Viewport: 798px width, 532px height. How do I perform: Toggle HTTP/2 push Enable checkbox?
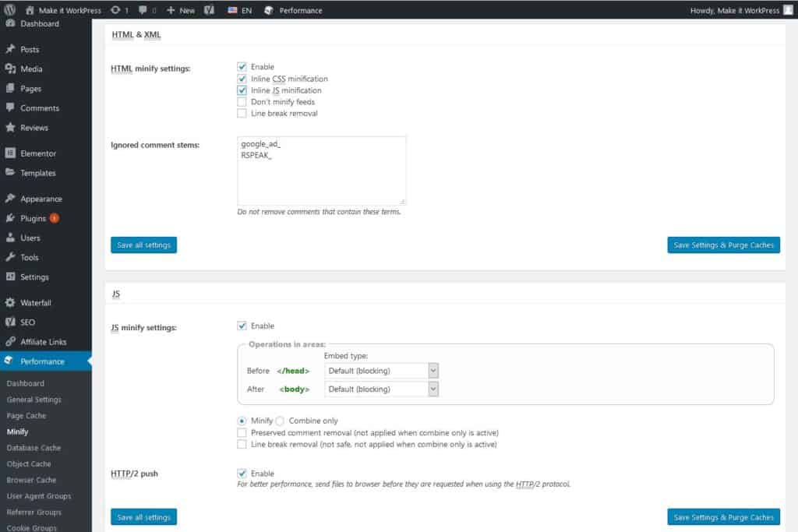[x=242, y=474]
